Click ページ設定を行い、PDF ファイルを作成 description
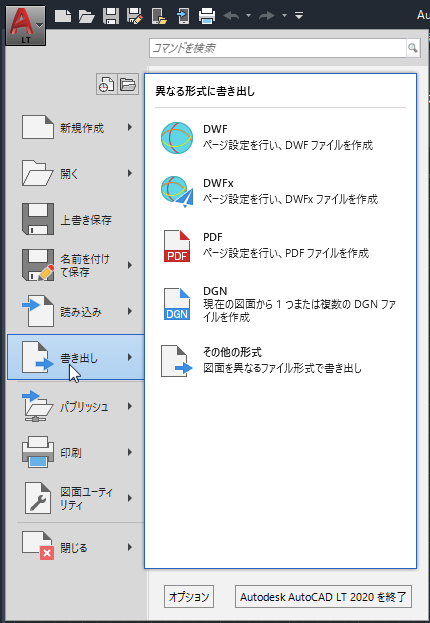The height and width of the screenshot is (623, 430). [286, 253]
